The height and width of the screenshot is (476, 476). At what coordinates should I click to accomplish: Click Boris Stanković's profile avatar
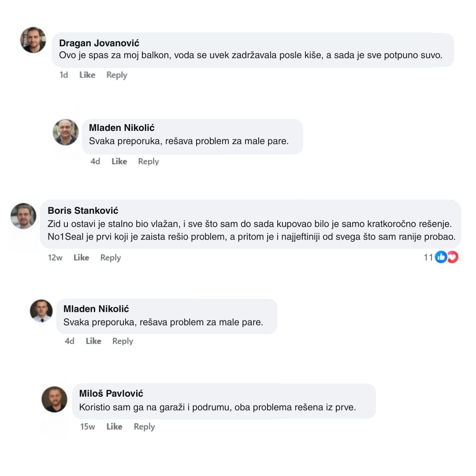(x=23, y=216)
